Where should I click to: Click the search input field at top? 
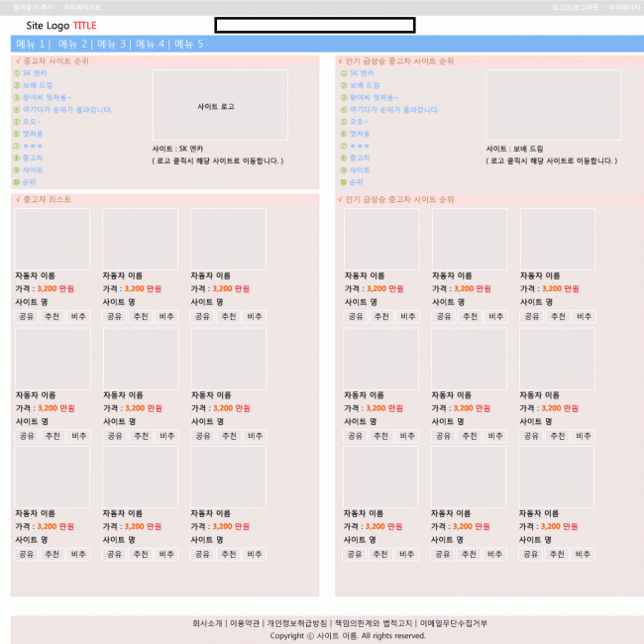(314, 25)
